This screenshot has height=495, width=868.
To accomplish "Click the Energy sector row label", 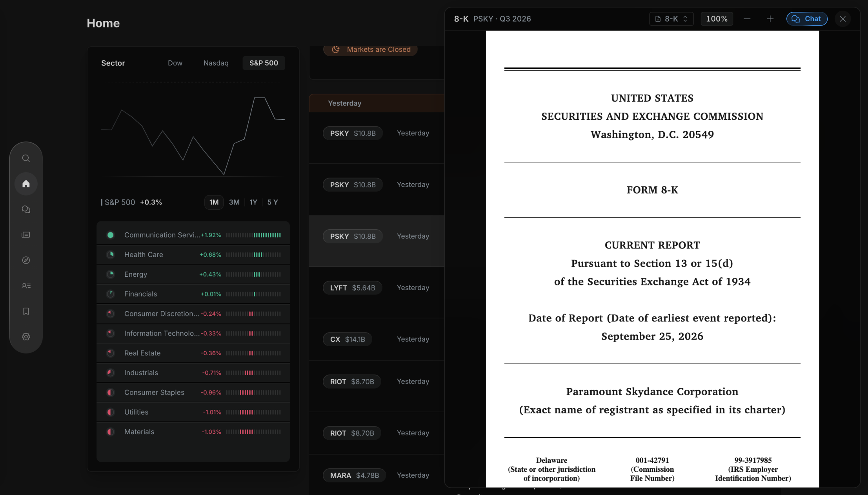I will coord(136,274).
